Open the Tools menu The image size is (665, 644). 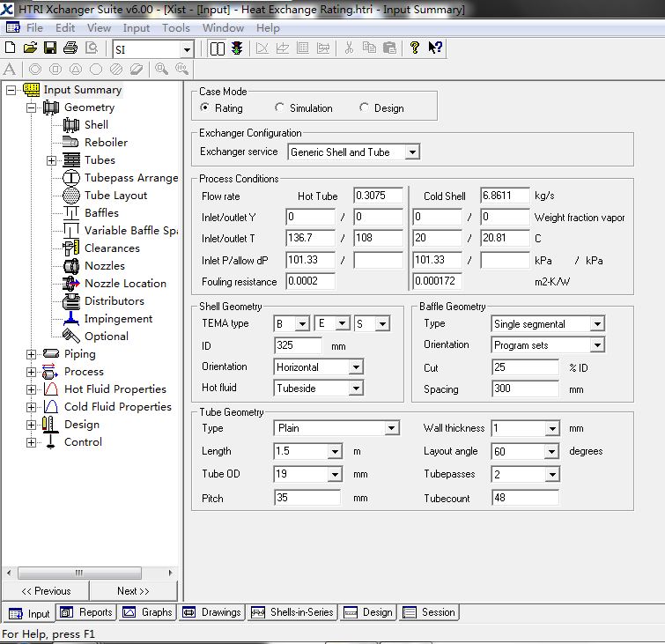pos(175,28)
